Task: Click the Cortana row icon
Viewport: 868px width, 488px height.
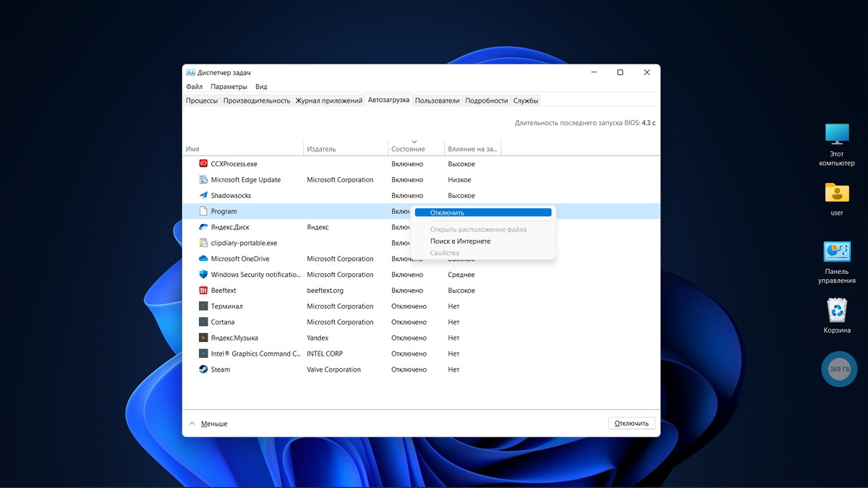Action: (203, 322)
